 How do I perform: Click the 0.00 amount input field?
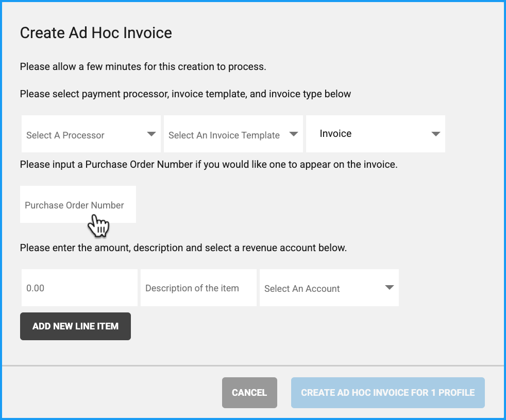[x=79, y=288]
